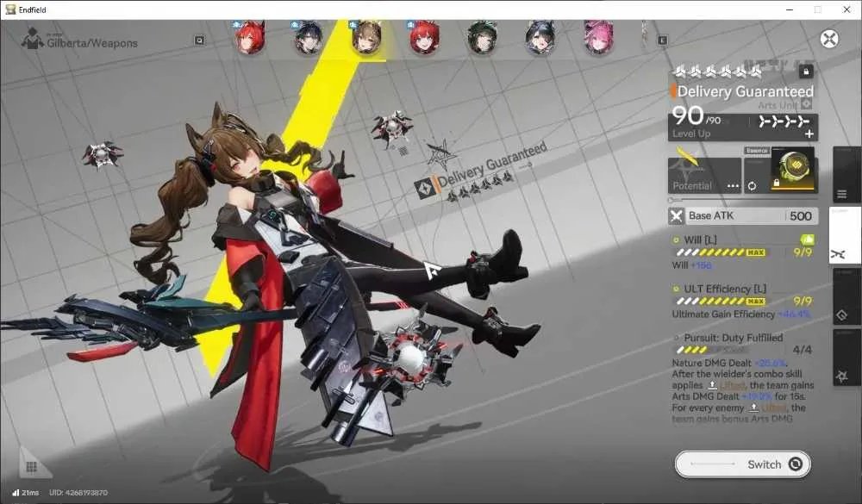The height and width of the screenshot is (504, 862).
Task: Click the green tag icon beside Will [L]
Action: coord(807,240)
